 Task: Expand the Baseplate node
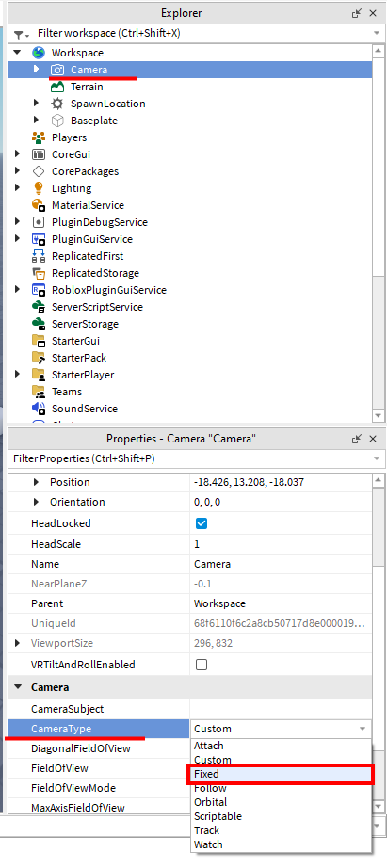pyautogui.click(x=37, y=121)
